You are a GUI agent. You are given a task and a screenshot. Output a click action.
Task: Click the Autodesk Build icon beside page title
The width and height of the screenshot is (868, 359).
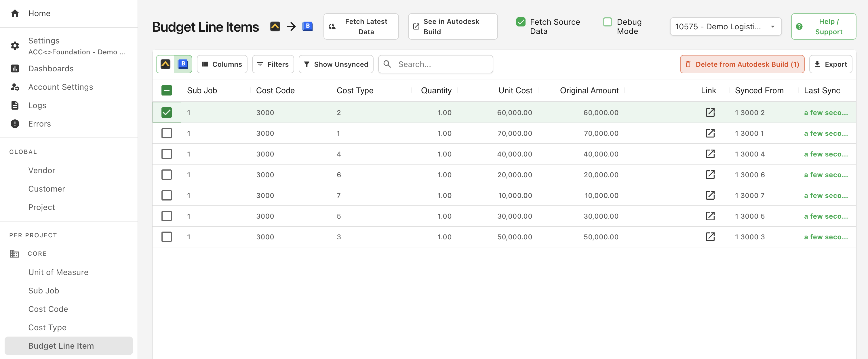tap(307, 26)
